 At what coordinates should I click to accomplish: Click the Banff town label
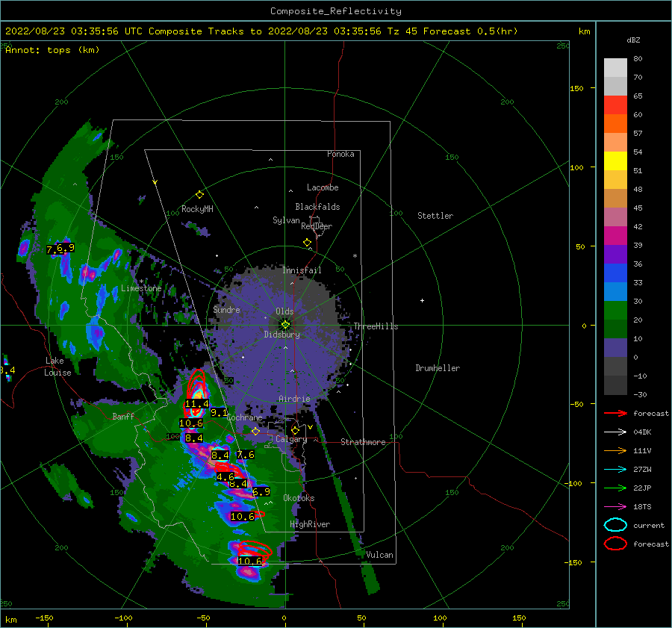click(123, 416)
